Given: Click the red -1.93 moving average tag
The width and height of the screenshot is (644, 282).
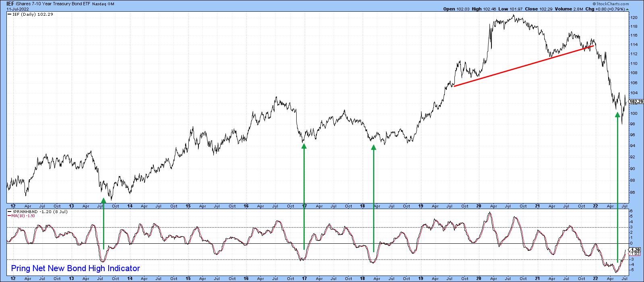Looking at the screenshot, I should coord(634,254).
